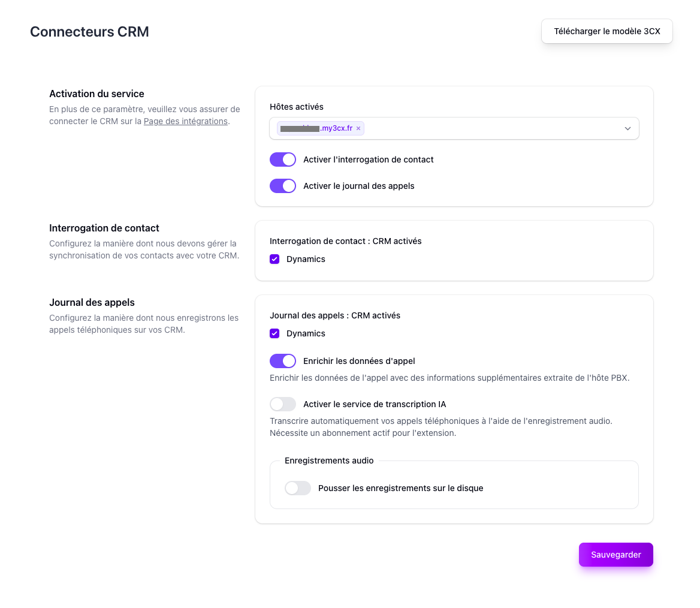Screen dimensions: 700x608
Task: Click the "Journal des appels" section heading
Action: [91, 302]
